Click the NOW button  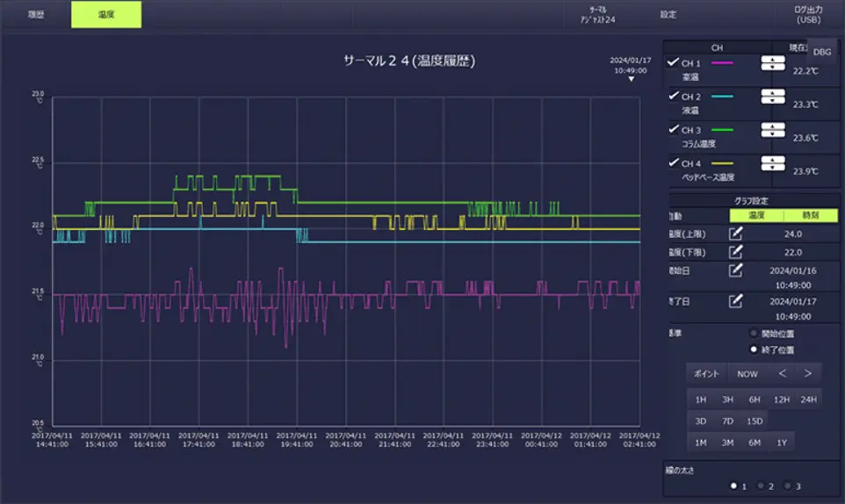[747, 374]
